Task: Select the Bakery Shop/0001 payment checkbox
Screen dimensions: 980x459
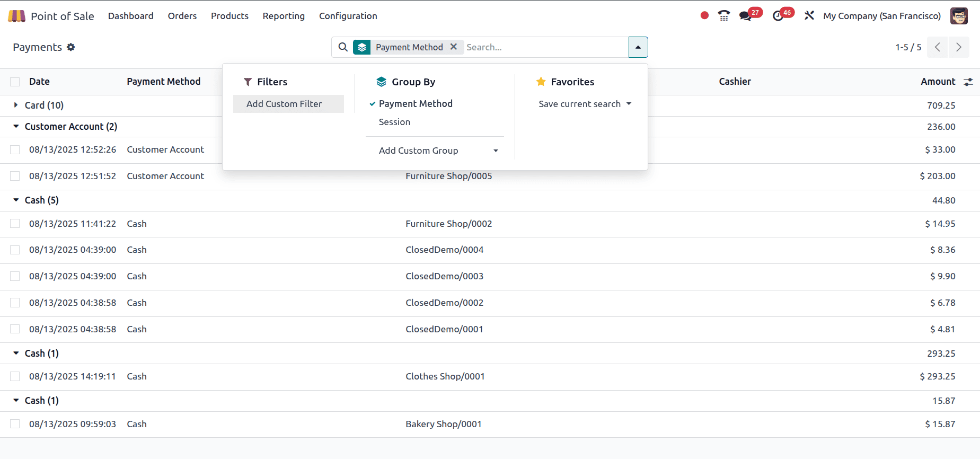Action: point(15,424)
